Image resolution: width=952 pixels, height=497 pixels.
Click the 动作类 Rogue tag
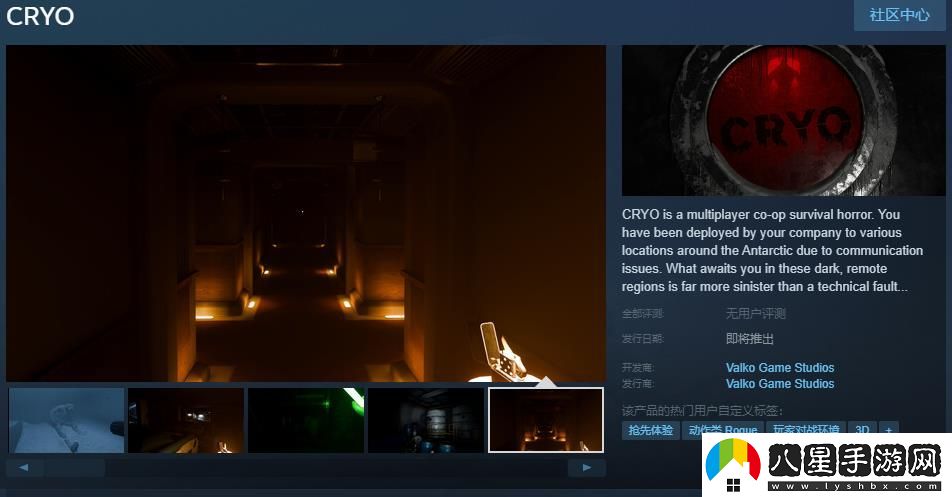[x=722, y=430]
